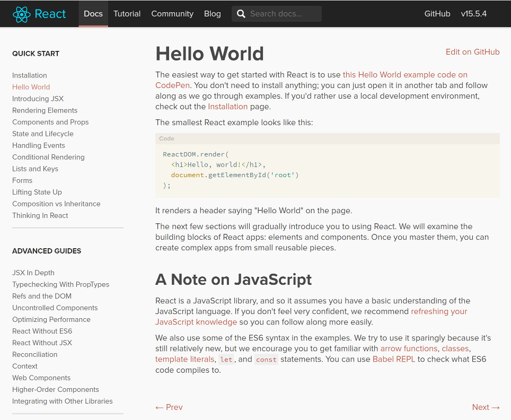The width and height of the screenshot is (511, 420).
Task: Open Uncontrolled Components guide
Action: click(x=55, y=308)
